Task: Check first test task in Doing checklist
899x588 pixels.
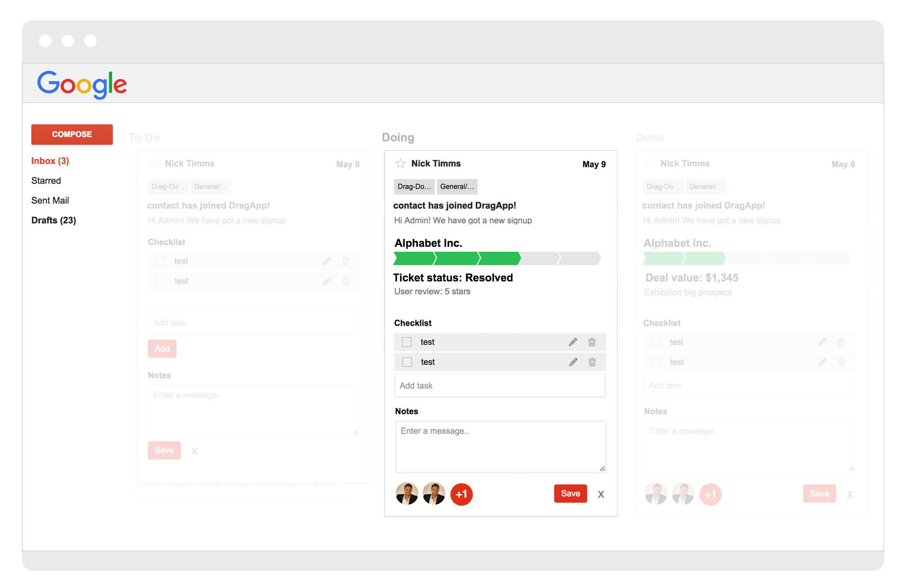Action: [x=407, y=342]
